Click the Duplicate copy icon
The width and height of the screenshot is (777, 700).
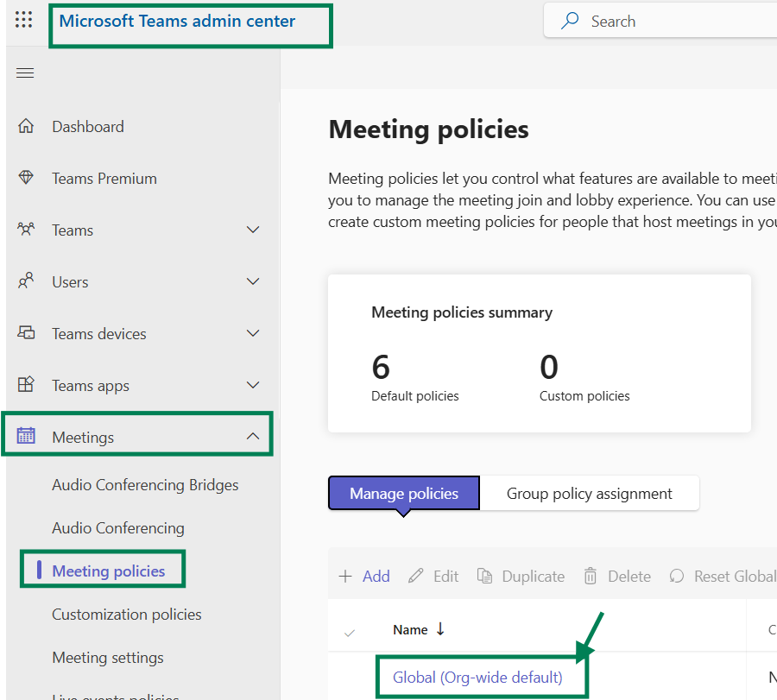(x=484, y=577)
